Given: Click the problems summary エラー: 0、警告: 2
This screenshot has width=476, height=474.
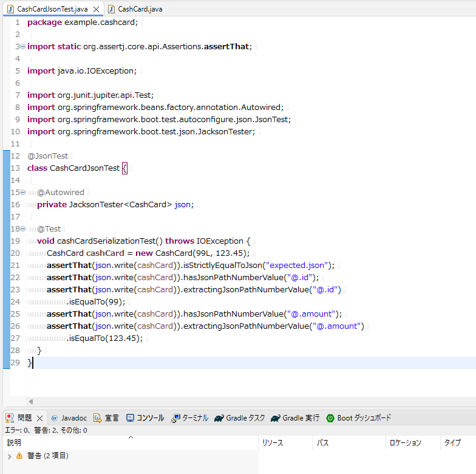Looking at the screenshot, I should coord(46,430).
